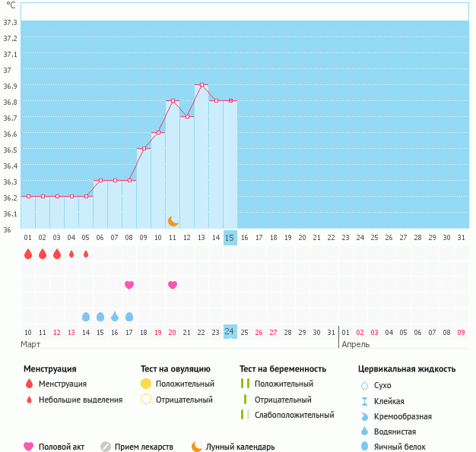Select the highlighted calendar date 24
476x452 pixels.
(x=230, y=331)
